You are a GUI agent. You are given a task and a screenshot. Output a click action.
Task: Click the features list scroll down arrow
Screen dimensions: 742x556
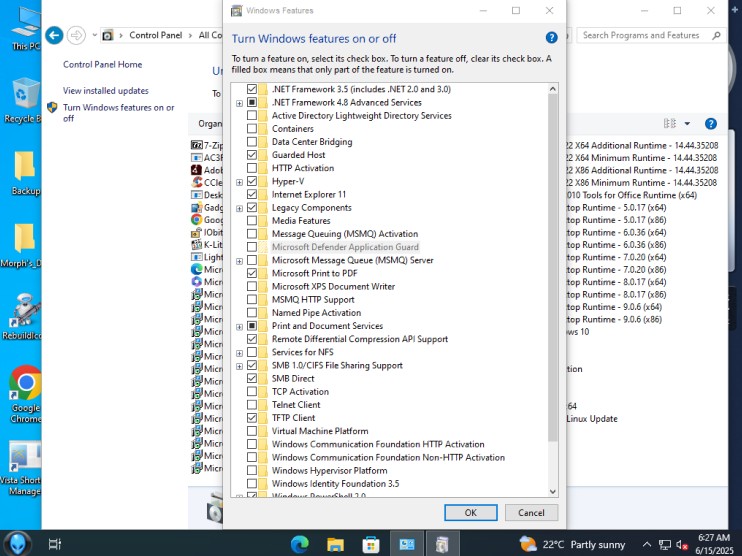coord(553,492)
